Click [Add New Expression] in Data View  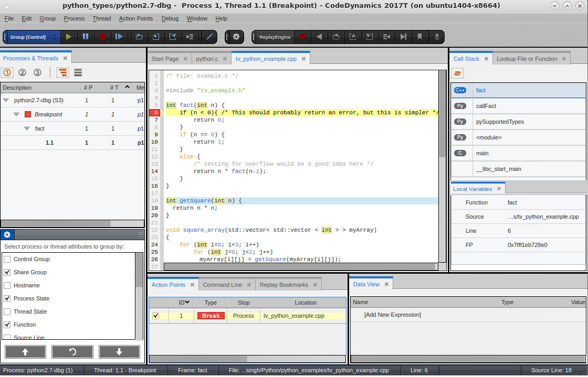click(x=392, y=315)
